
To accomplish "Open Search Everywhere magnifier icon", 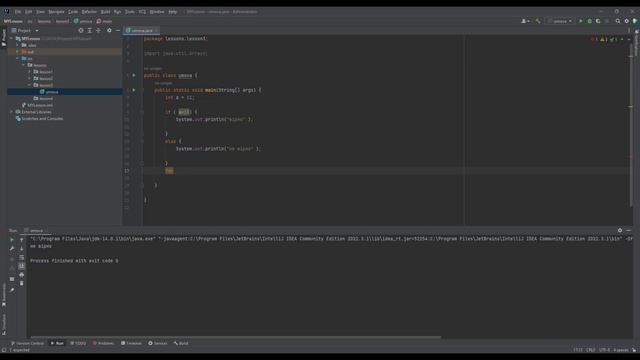I will coord(618,21).
